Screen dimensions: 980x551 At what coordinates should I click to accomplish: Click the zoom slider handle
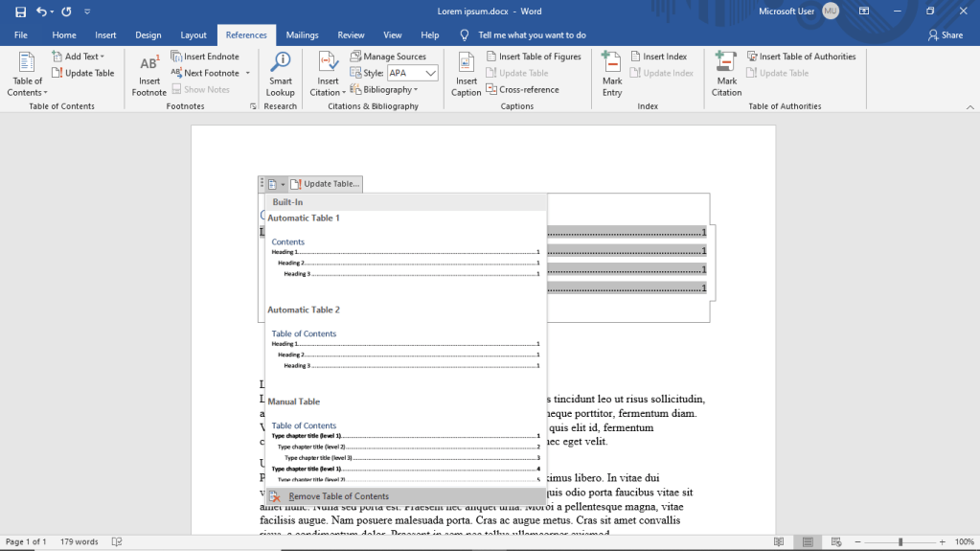point(900,541)
